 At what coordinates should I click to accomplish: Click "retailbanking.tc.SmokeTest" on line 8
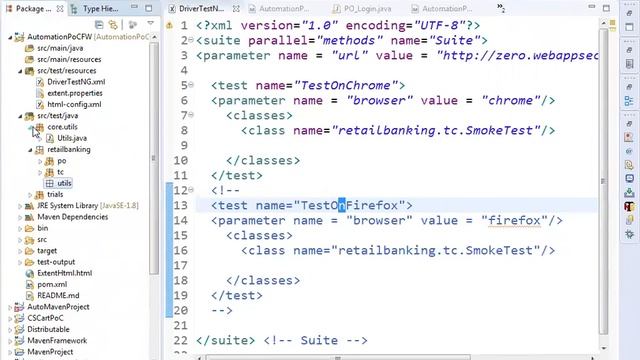(436, 131)
